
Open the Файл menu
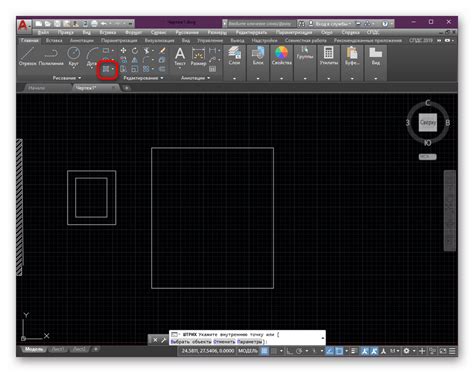(x=43, y=32)
